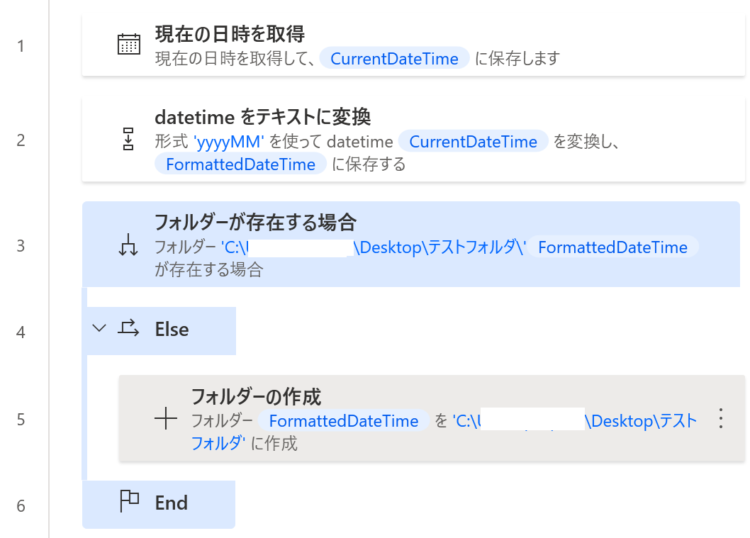Select the Else label in row 4
This screenshot has height=538, width=750.
click(172, 329)
